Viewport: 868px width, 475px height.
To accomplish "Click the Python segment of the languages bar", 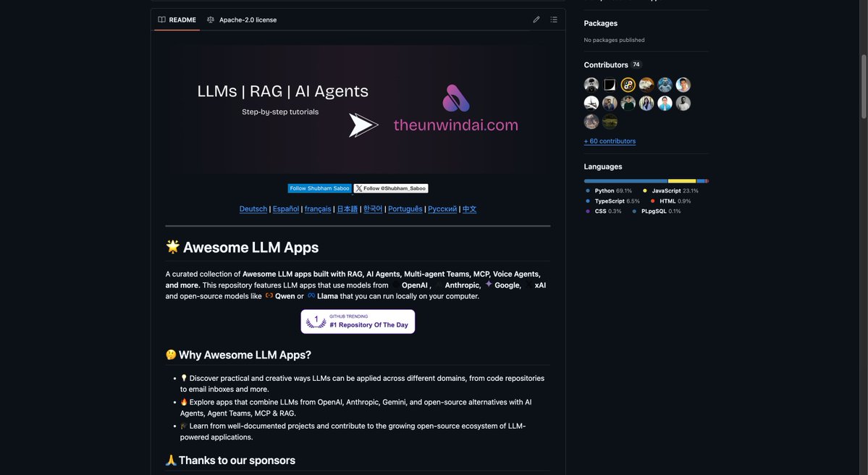I will 623,180.
